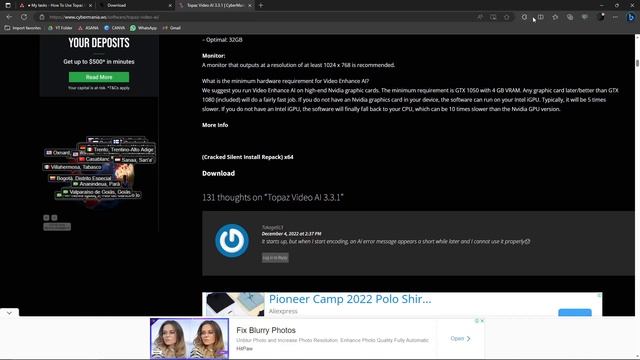This screenshot has width=640, height=360.
Task: Open the CANVA bookmark
Action: tap(114, 28)
